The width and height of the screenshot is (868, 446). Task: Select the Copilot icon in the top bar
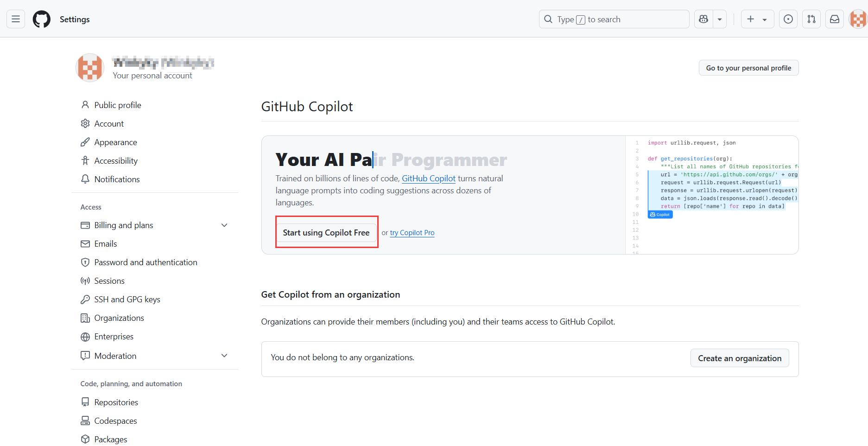(x=703, y=19)
